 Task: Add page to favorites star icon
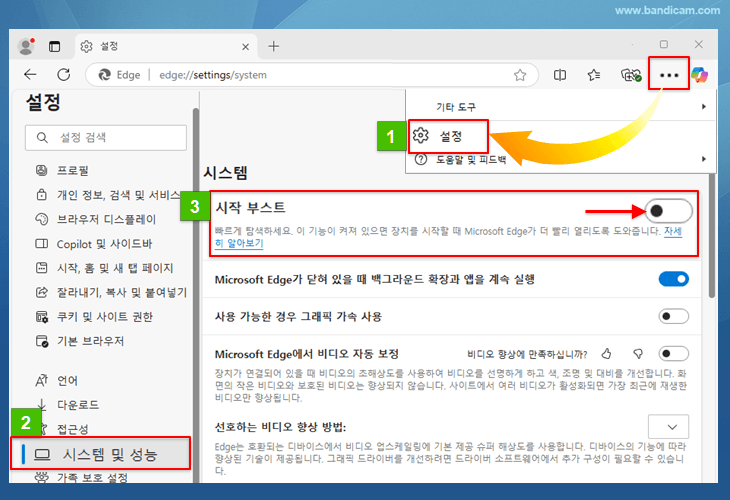(520, 75)
